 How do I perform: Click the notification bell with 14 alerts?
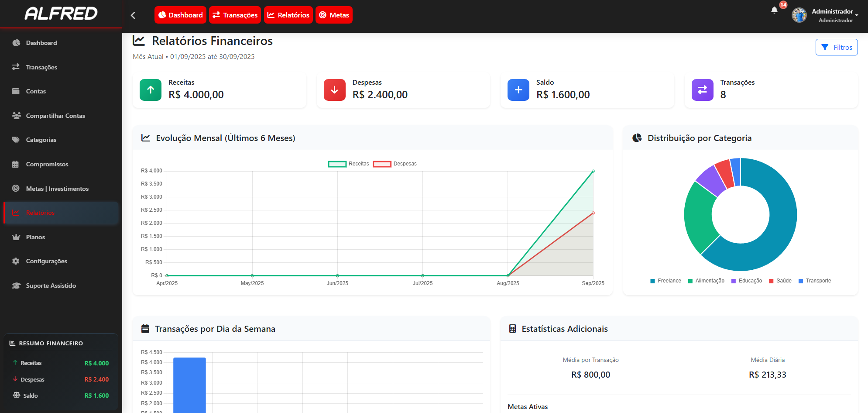pyautogui.click(x=774, y=10)
